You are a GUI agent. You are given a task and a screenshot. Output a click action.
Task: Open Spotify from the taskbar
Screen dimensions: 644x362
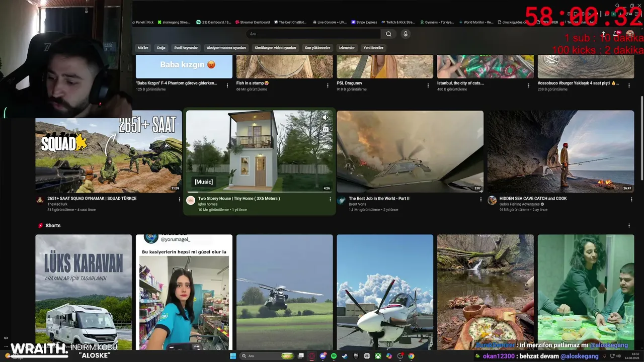pos(334,356)
